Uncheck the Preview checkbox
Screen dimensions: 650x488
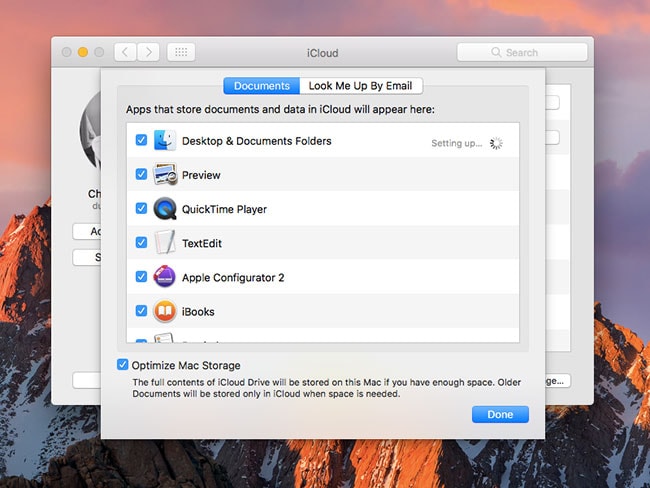coord(141,174)
